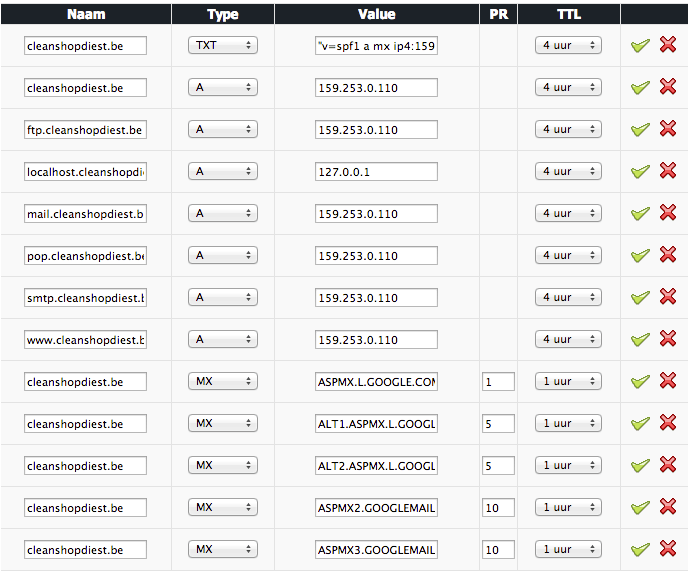The height and width of the screenshot is (576, 695).
Task: Click the smtp.cleanshopdiest name field
Action: pyautogui.click(x=85, y=298)
